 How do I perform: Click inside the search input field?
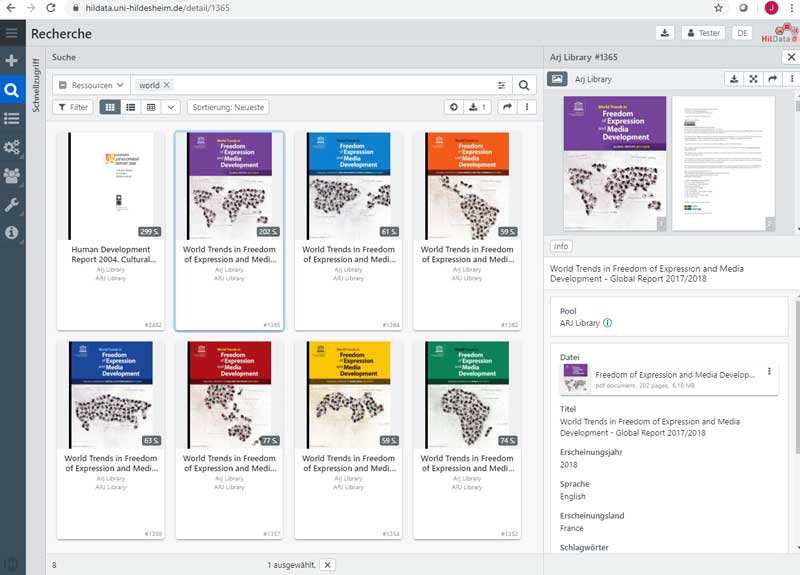(332, 85)
